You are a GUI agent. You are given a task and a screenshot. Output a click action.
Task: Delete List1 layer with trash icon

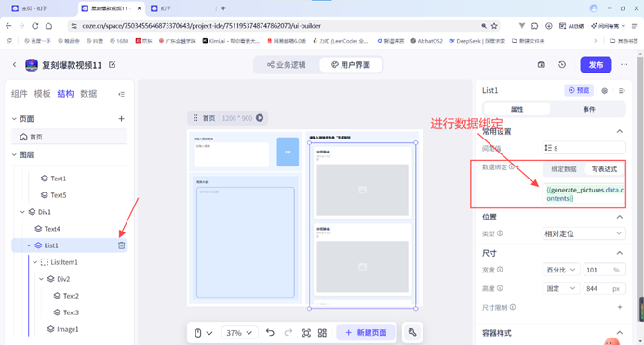tap(122, 245)
